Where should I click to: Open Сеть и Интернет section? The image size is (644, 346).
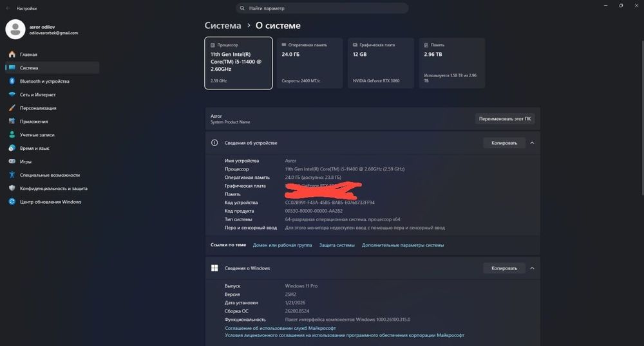pyautogui.click(x=52, y=95)
